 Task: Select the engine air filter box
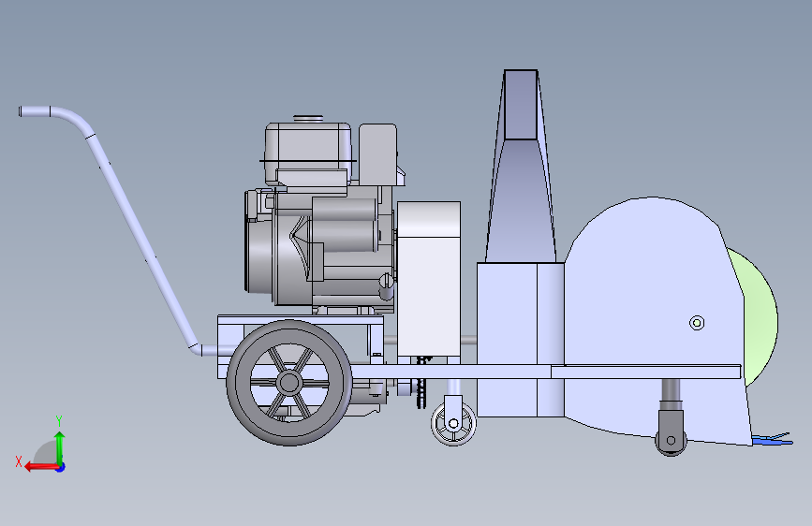click(x=378, y=154)
